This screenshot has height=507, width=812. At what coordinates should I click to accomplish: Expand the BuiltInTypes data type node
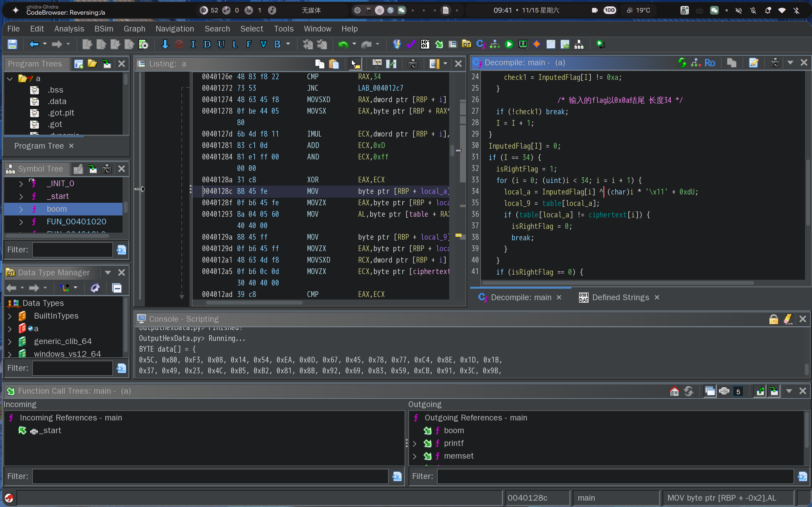(10, 316)
